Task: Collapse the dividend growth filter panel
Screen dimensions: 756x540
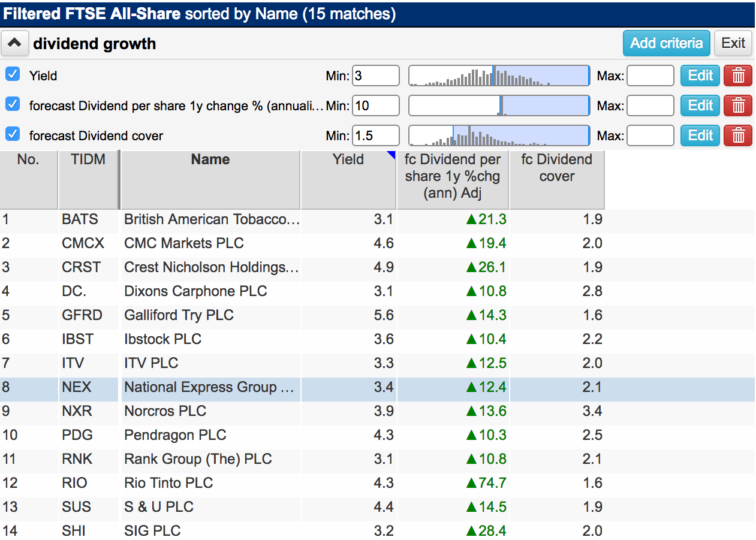Action: tap(16, 43)
